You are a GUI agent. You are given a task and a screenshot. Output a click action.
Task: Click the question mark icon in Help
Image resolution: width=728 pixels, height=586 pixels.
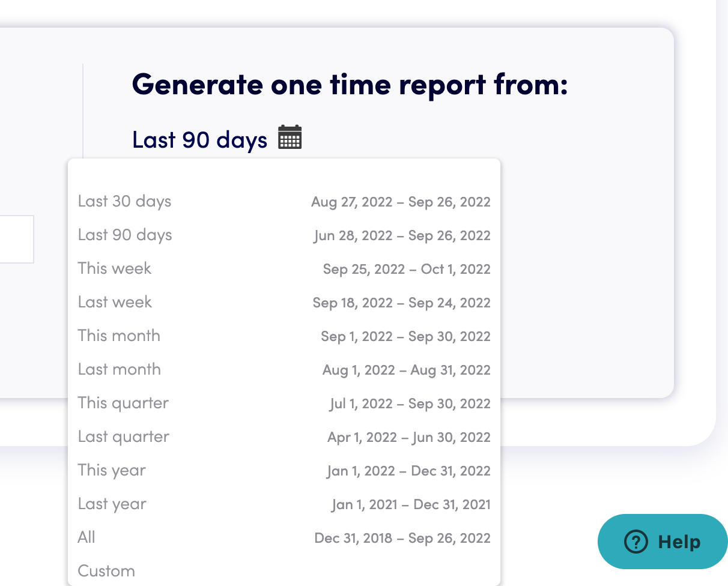coord(636,542)
